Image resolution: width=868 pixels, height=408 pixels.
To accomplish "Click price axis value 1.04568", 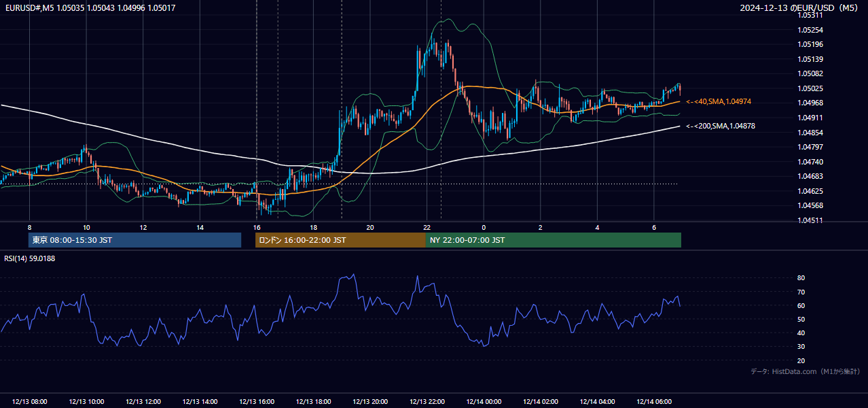I will (810, 205).
